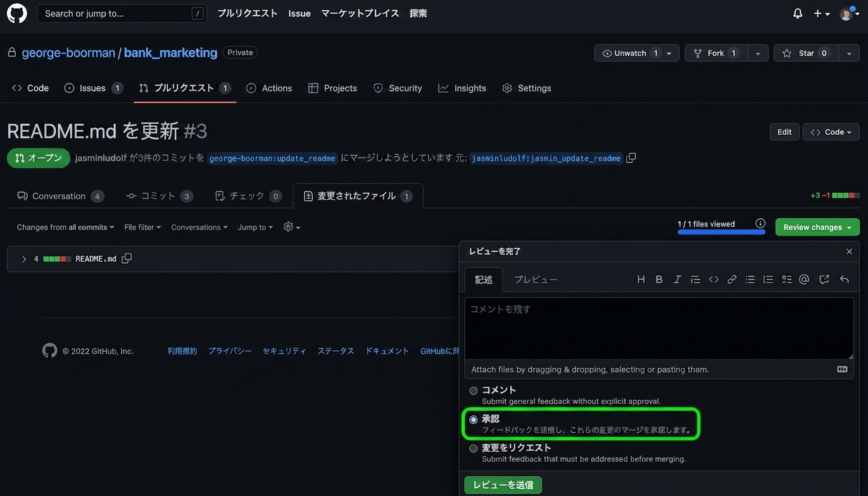This screenshot has height=496, width=868.
Task: Click the files viewed progress bar
Action: tap(721, 232)
